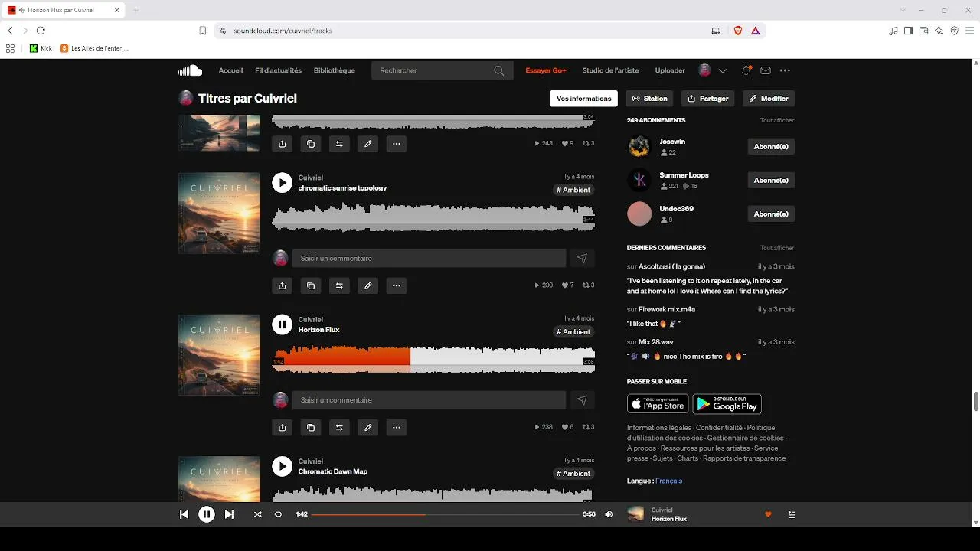Click Tout afficher beside 249 abonnements
Screen dimensions: 980x551
coord(777,120)
